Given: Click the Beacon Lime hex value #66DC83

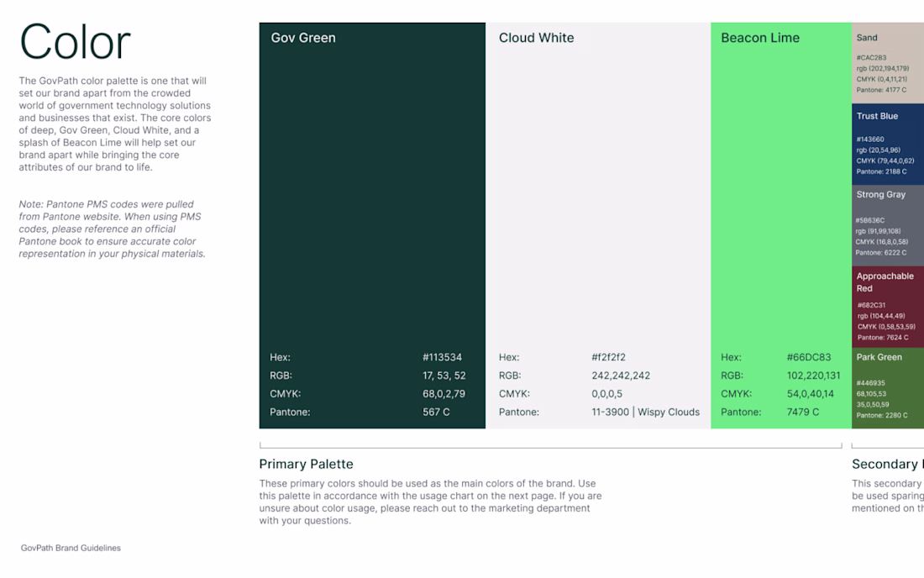Looking at the screenshot, I should 808,357.
